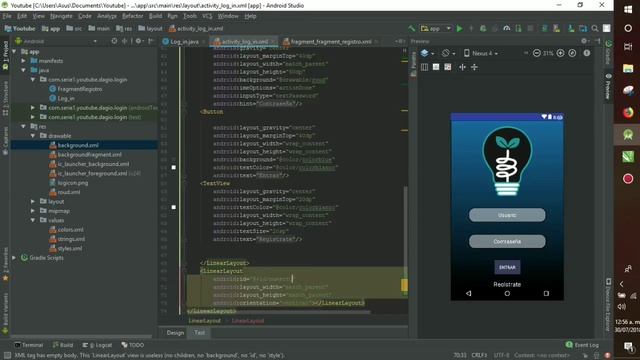Open the SDK Manager toolbar icon
Image resolution: width=640 pixels, height=360 pixels.
[571, 29]
